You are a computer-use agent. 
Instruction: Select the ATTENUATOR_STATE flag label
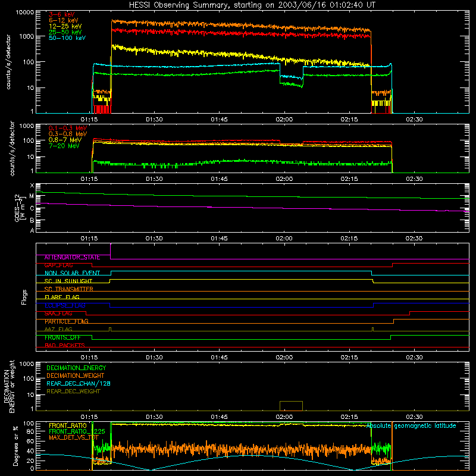72,258
